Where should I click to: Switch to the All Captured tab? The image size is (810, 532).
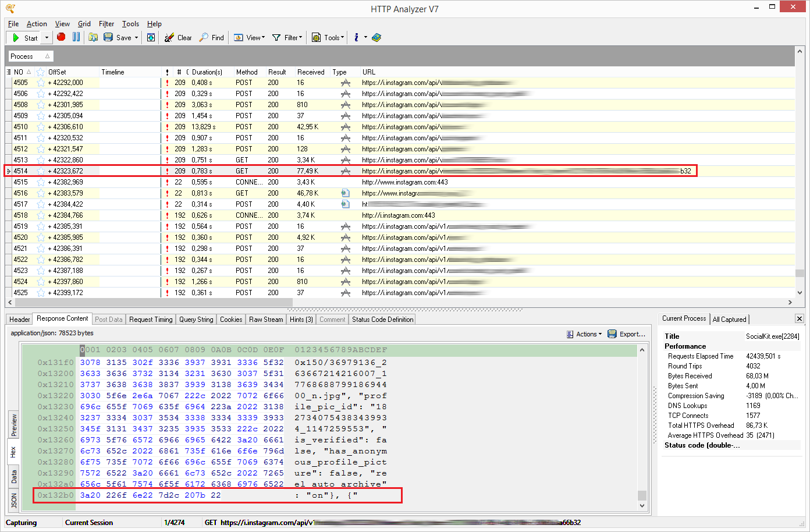click(729, 319)
